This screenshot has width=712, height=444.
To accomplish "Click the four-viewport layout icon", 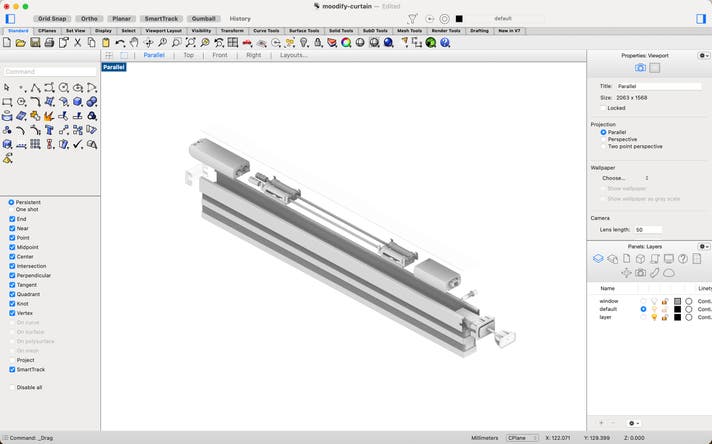I will (x=233, y=43).
